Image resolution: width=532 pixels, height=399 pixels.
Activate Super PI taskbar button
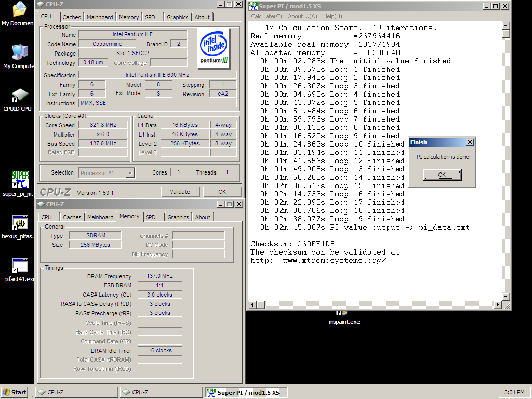pos(246,392)
